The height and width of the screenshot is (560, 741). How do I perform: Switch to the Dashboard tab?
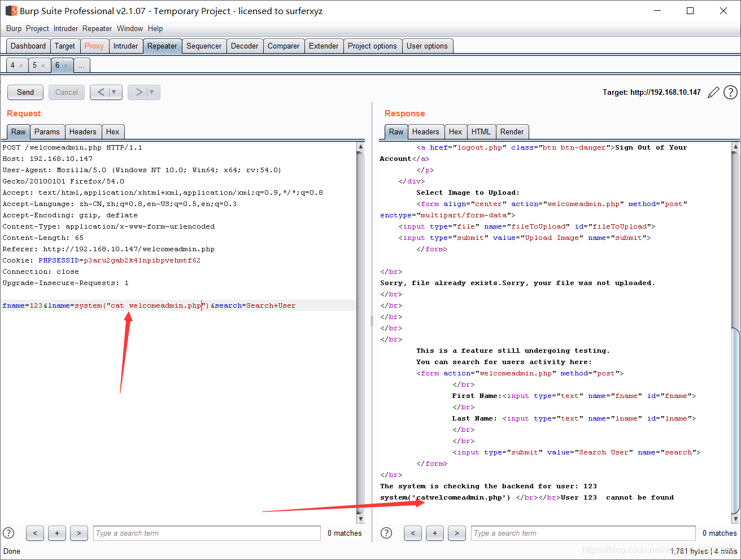pos(28,46)
